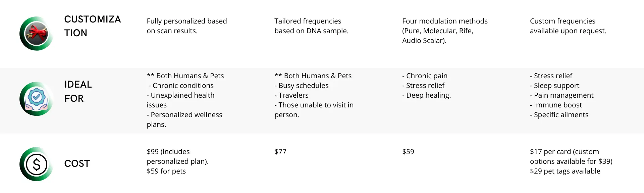Screen dimensions: 644x193
Task: Select the IDEAL FOR row heading
Action: [78, 91]
